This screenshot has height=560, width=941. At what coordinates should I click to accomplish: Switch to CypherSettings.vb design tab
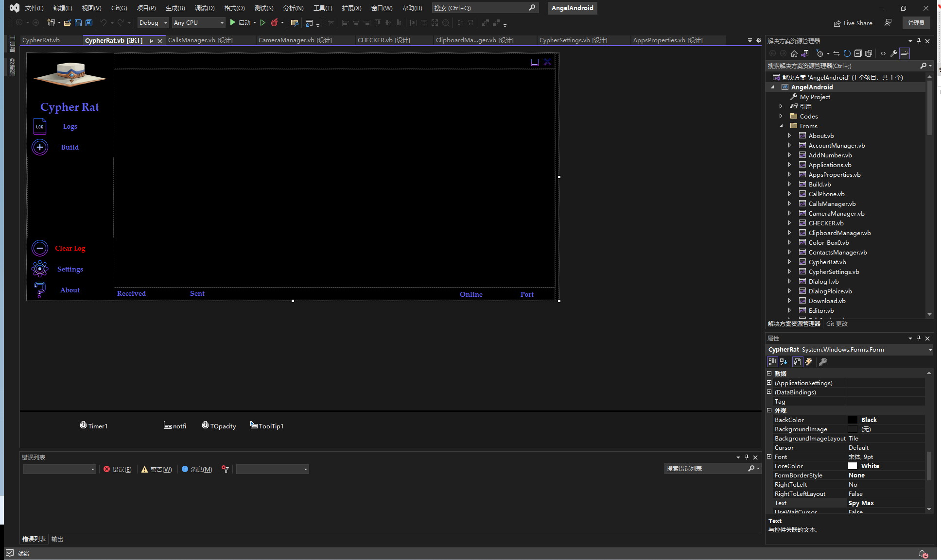tap(573, 40)
